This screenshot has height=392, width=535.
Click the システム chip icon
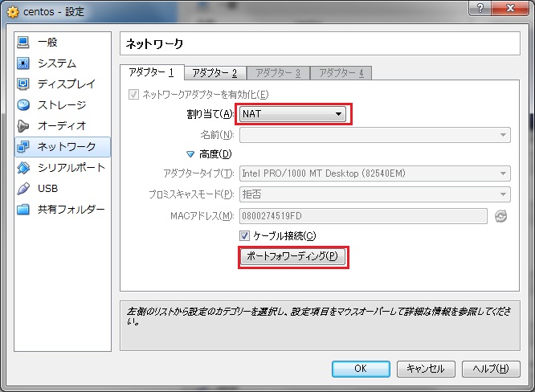click(23, 63)
